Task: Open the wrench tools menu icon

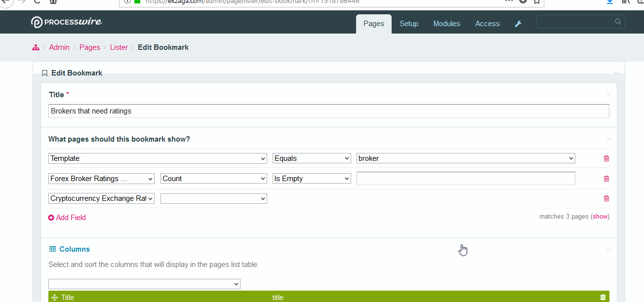Action: 518,24
